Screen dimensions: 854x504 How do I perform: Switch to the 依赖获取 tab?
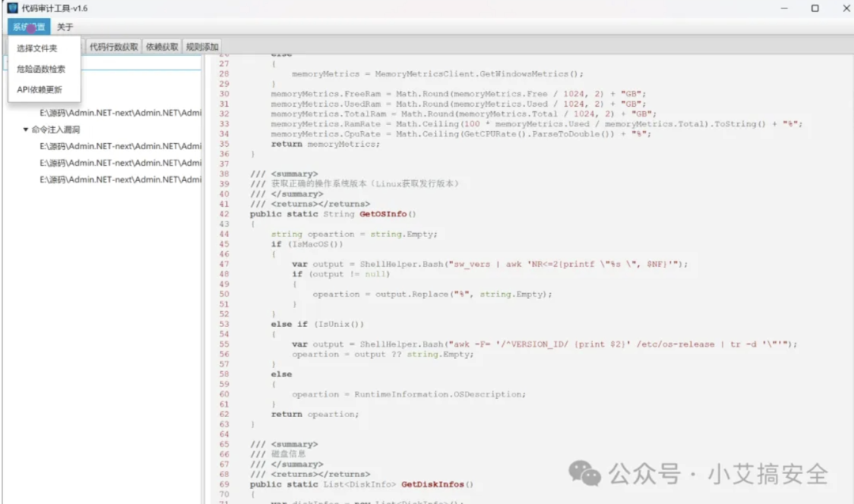pyautogui.click(x=162, y=47)
